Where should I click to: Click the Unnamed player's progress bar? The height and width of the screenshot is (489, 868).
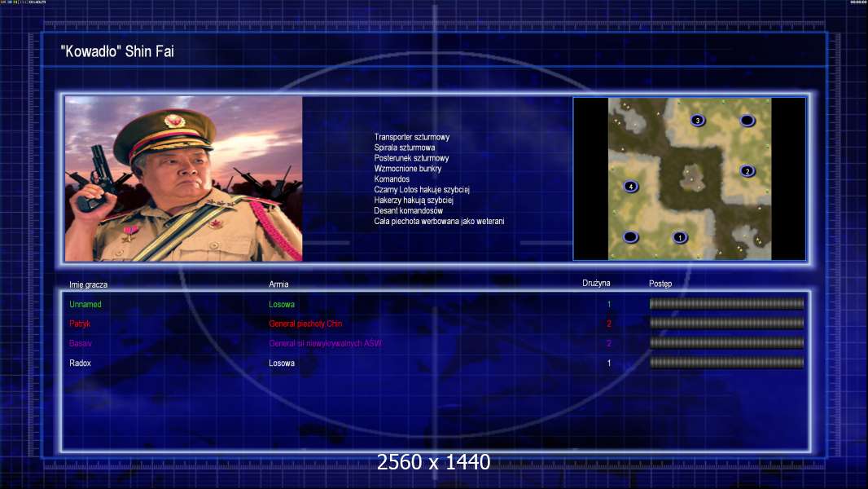pos(726,303)
